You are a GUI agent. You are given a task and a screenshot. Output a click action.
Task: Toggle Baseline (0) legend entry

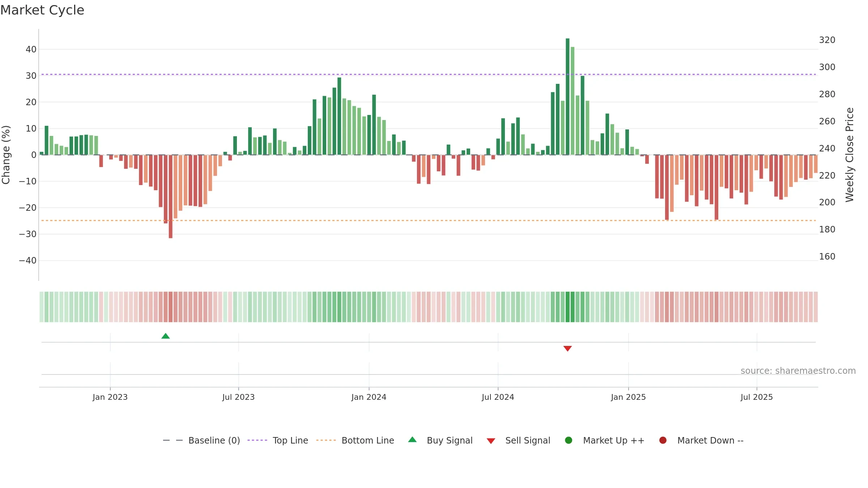(x=201, y=440)
